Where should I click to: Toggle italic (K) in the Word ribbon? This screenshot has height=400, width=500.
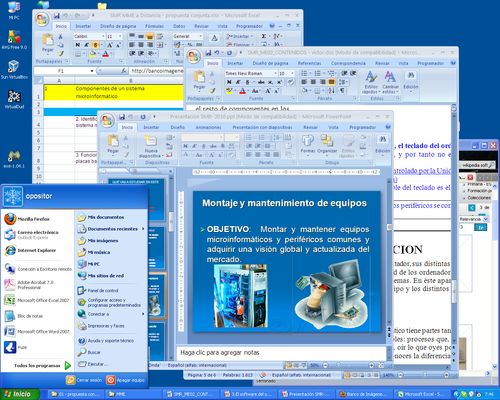(238, 82)
